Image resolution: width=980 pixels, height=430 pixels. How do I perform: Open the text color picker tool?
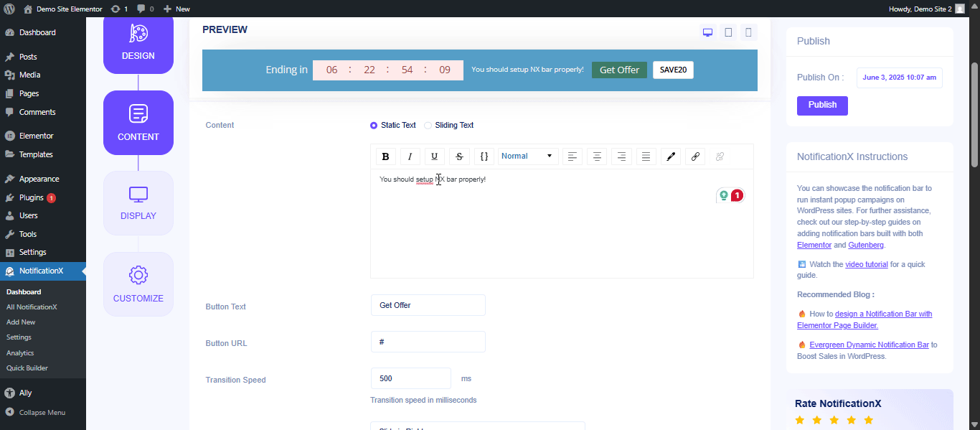click(x=671, y=156)
